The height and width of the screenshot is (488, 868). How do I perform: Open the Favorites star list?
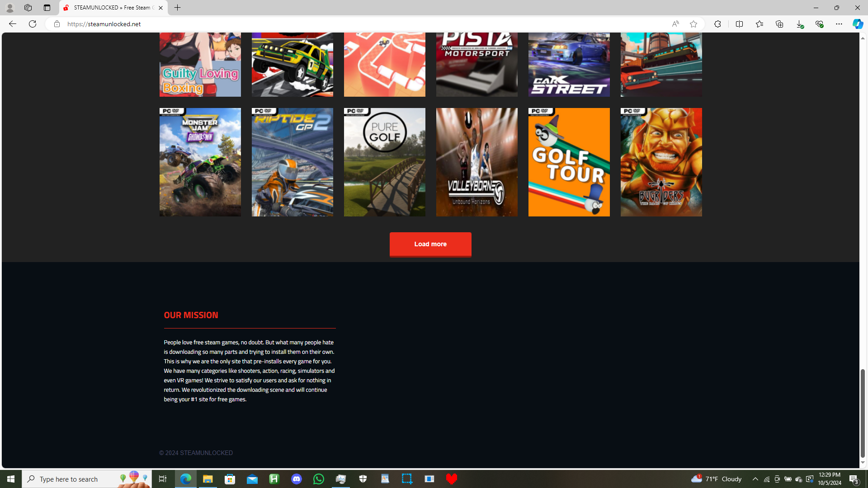(759, 24)
